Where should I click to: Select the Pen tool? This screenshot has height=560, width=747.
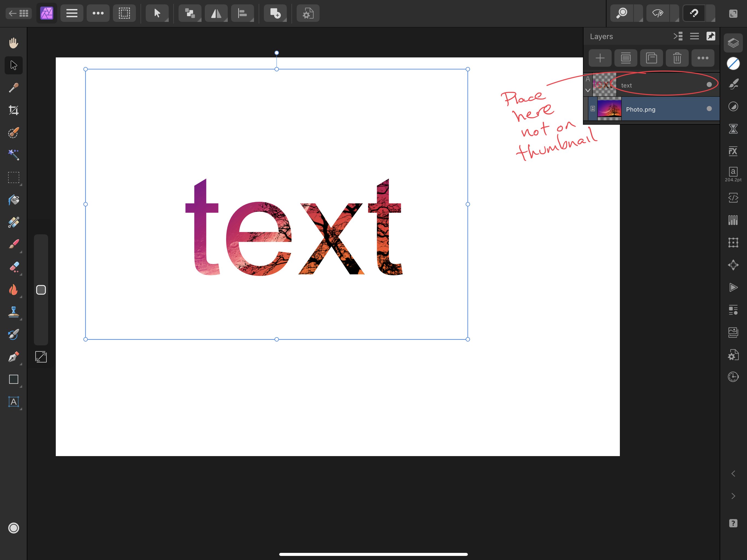[13, 357]
